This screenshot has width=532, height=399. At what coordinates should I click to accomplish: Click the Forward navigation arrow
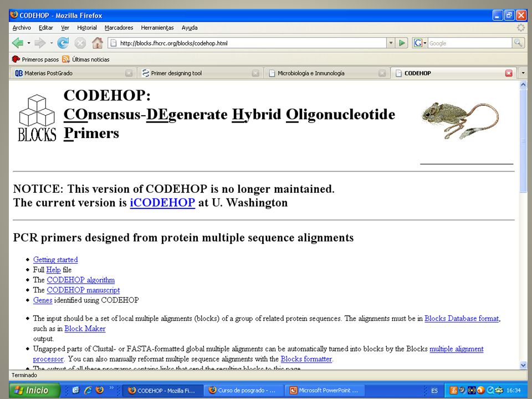[x=40, y=43]
